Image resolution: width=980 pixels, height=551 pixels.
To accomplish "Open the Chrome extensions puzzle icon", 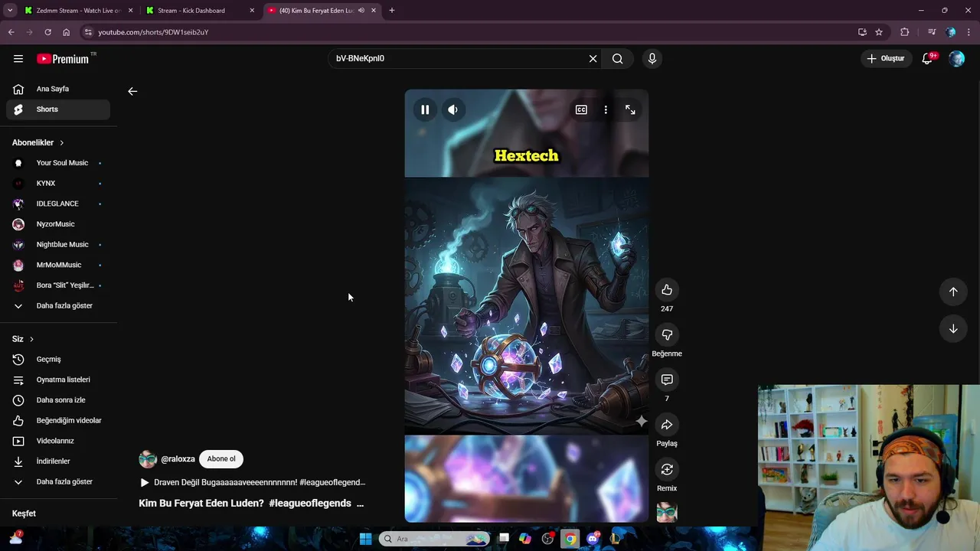I will 905,32.
